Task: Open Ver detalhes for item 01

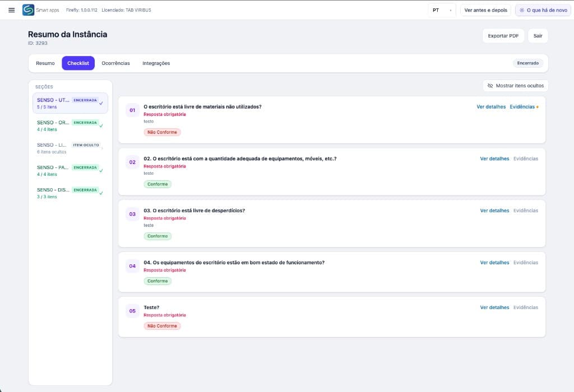Action: 491,107
